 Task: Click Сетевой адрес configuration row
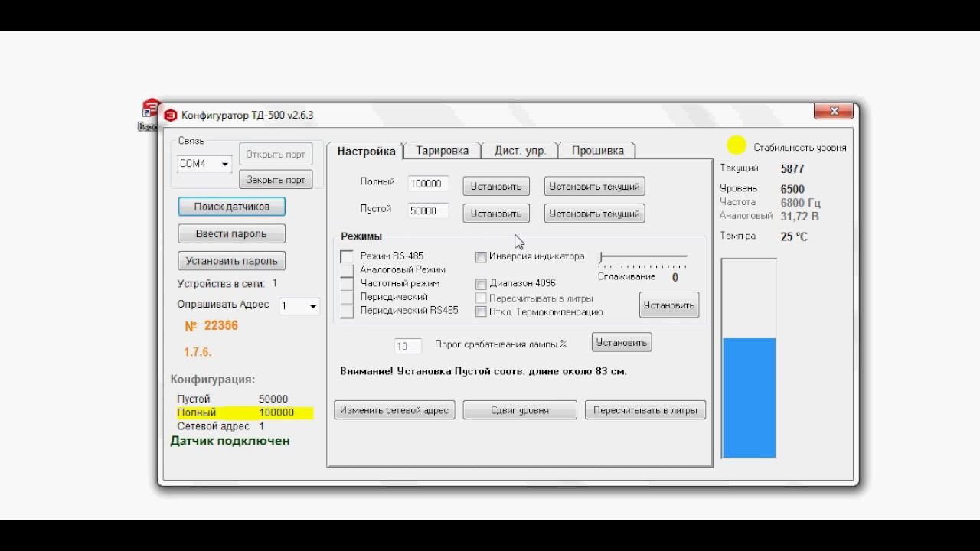[220, 426]
